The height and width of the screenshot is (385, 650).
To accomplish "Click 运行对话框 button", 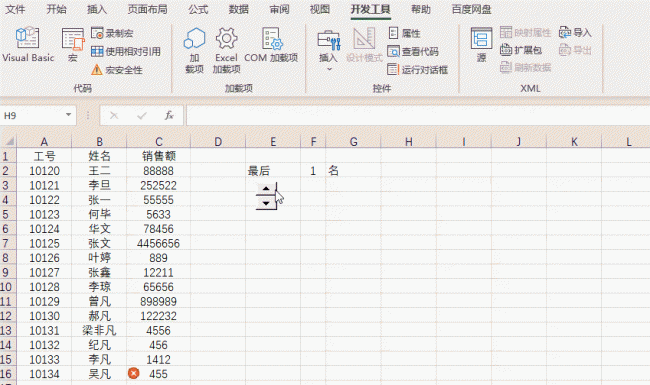I will pos(417,70).
